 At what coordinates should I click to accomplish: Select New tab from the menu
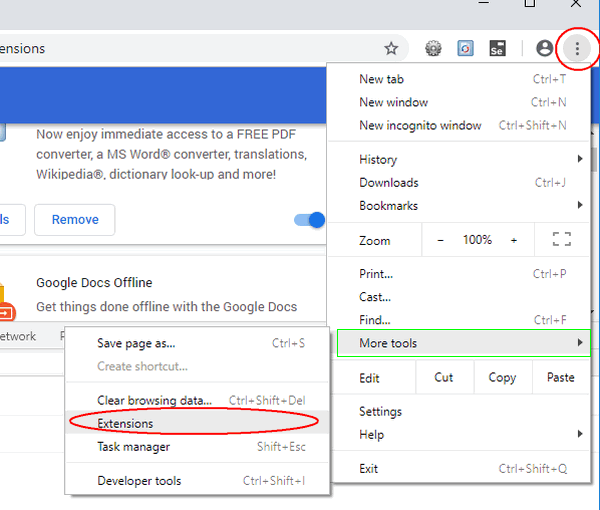pos(458,79)
